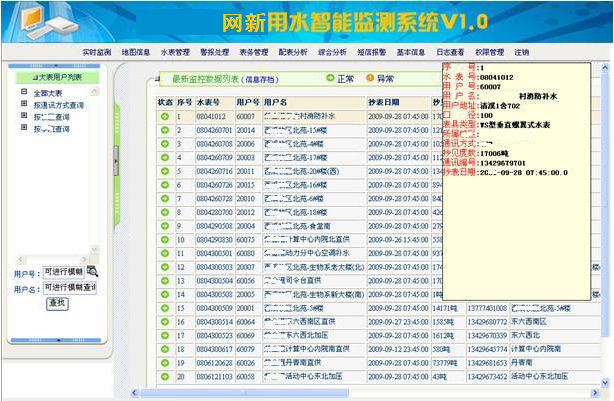
Task: Open the 信息存档 link
Action: coord(260,79)
